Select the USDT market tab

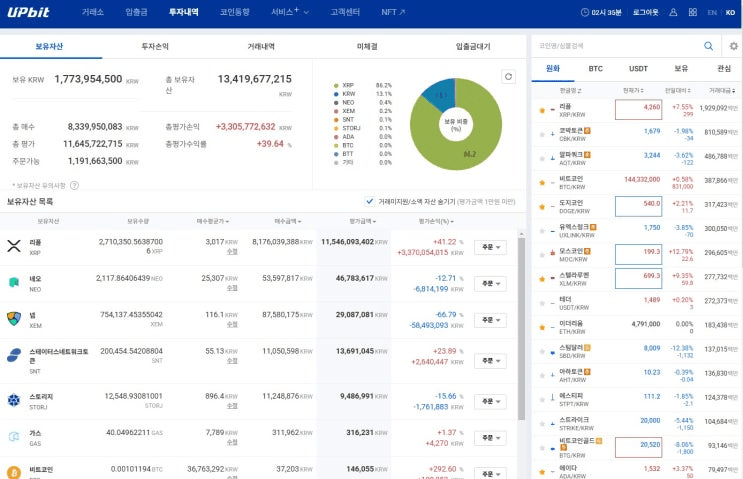coord(638,69)
